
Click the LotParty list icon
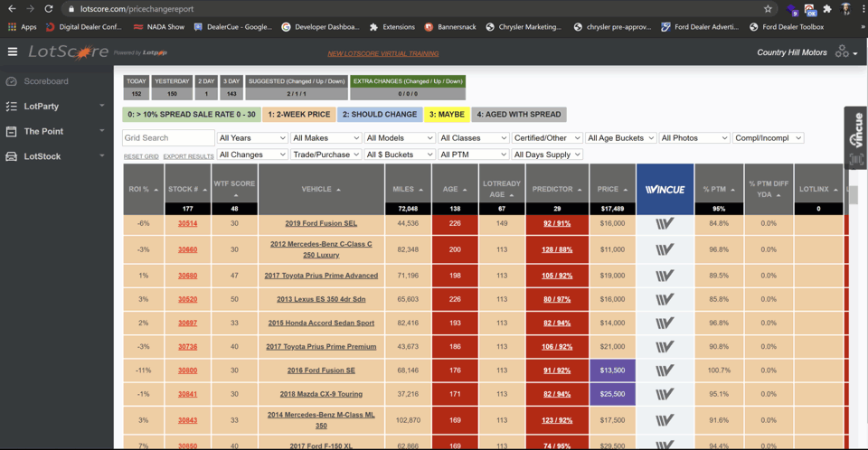click(11, 107)
